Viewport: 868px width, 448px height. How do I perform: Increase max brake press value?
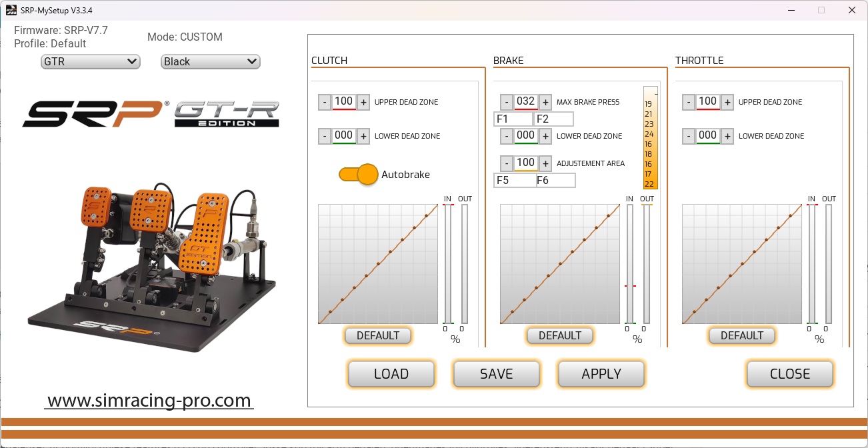[545, 103]
